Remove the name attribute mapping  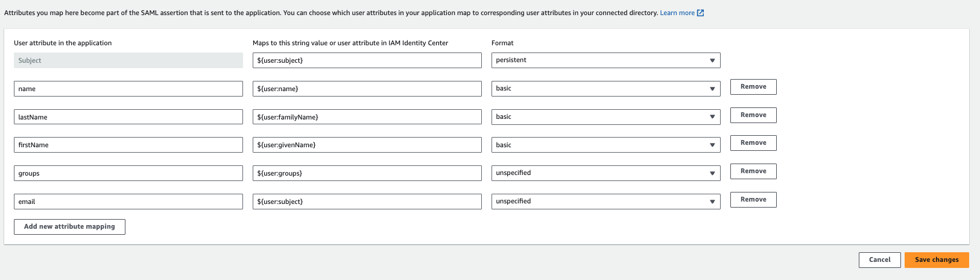(753, 87)
